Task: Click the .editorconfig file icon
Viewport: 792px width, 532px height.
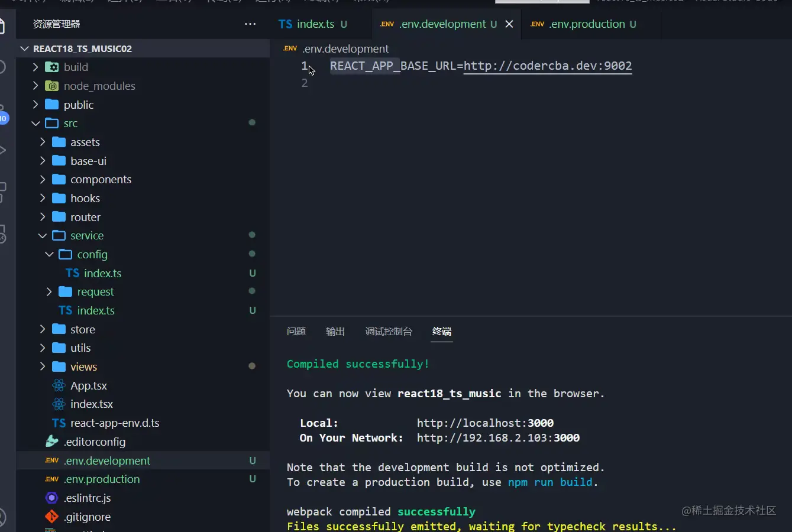Action: (x=52, y=442)
